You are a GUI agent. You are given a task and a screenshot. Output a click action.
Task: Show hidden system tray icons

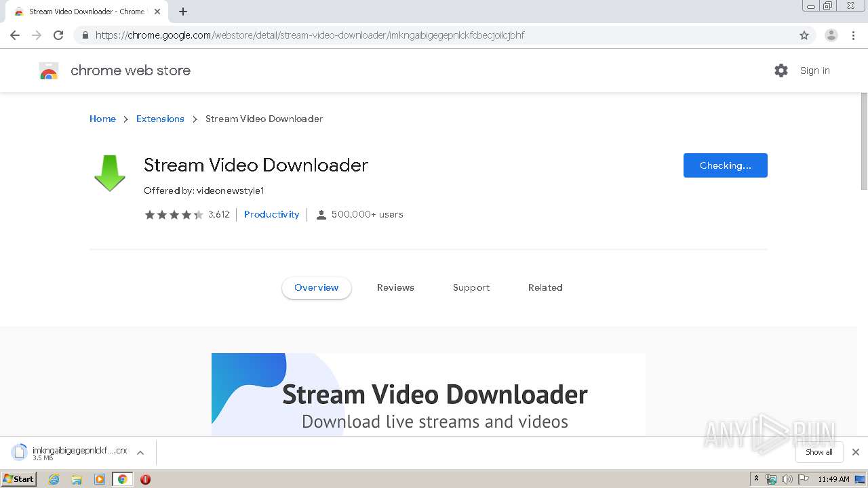coord(756,479)
